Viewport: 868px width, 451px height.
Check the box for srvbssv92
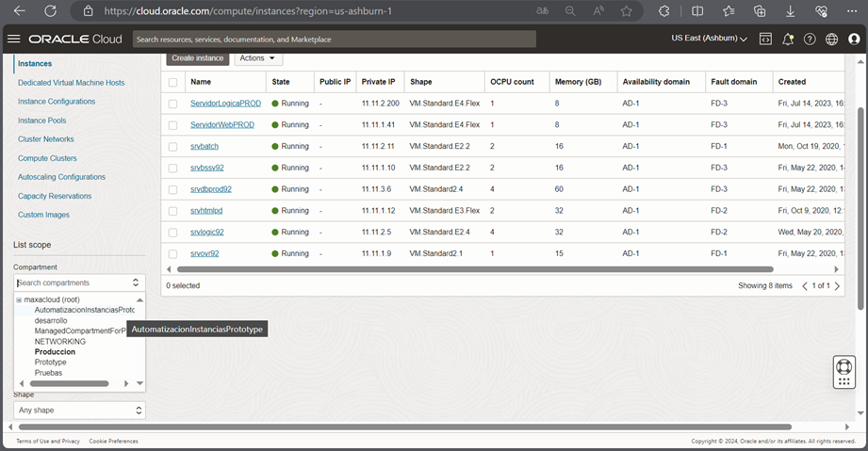[173, 168]
